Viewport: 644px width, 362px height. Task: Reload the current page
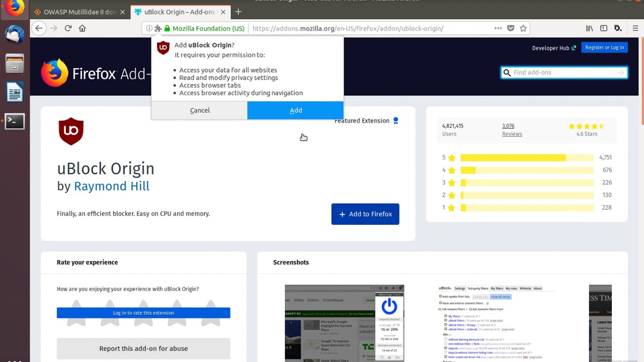coord(68,28)
